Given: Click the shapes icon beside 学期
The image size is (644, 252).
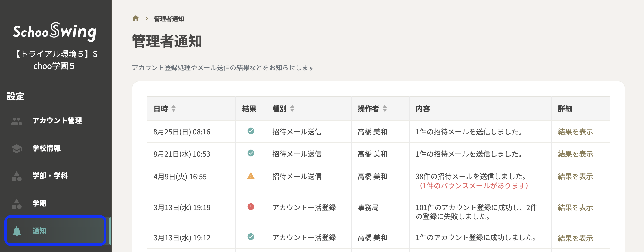Looking at the screenshot, I should coord(17,204).
